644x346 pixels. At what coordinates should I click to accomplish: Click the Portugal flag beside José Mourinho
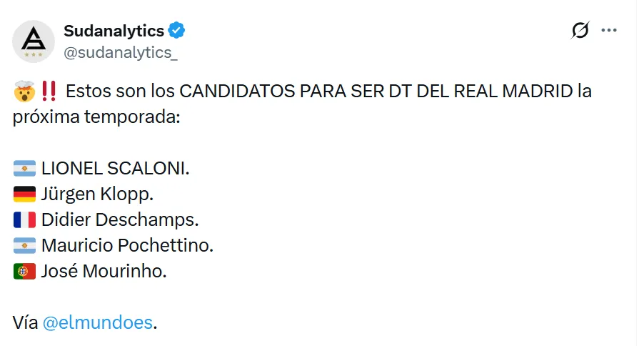pos(24,272)
